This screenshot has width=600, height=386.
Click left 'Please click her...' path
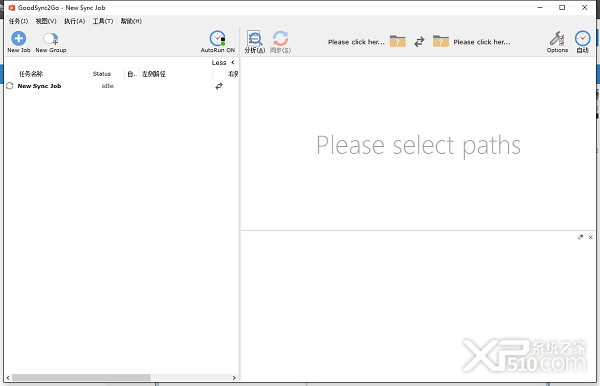coord(356,42)
